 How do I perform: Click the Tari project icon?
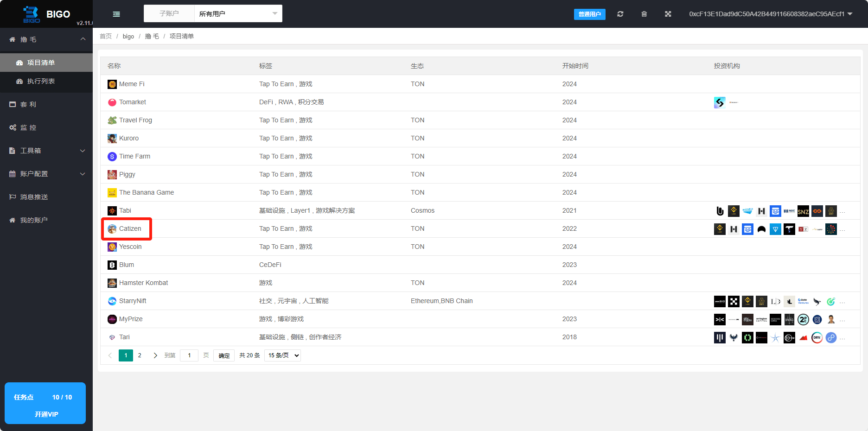pyautogui.click(x=112, y=337)
